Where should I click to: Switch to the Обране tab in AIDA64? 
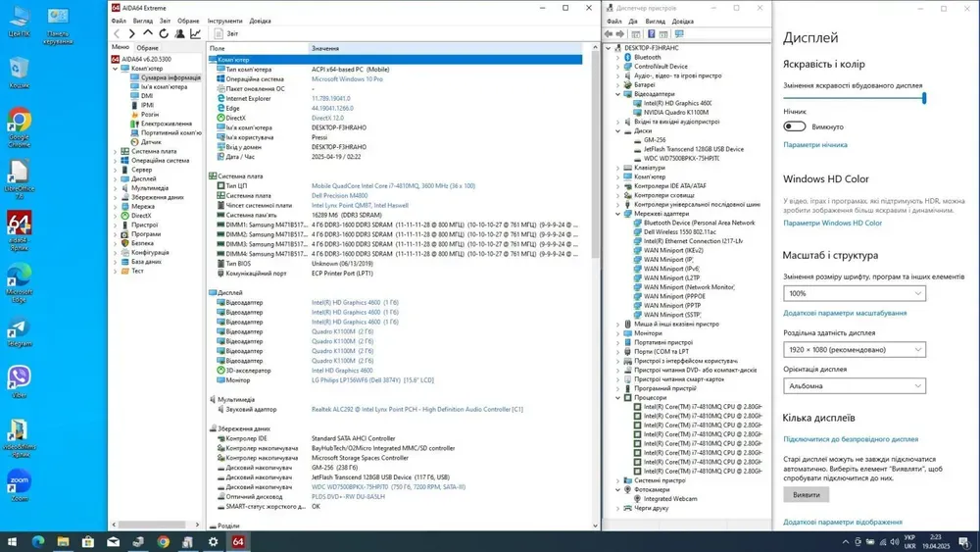[148, 47]
